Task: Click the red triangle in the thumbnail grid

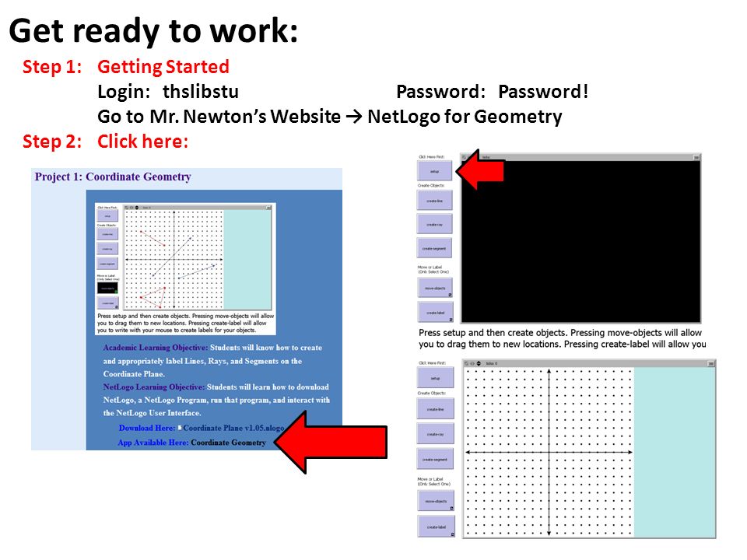Action: pos(156,298)
